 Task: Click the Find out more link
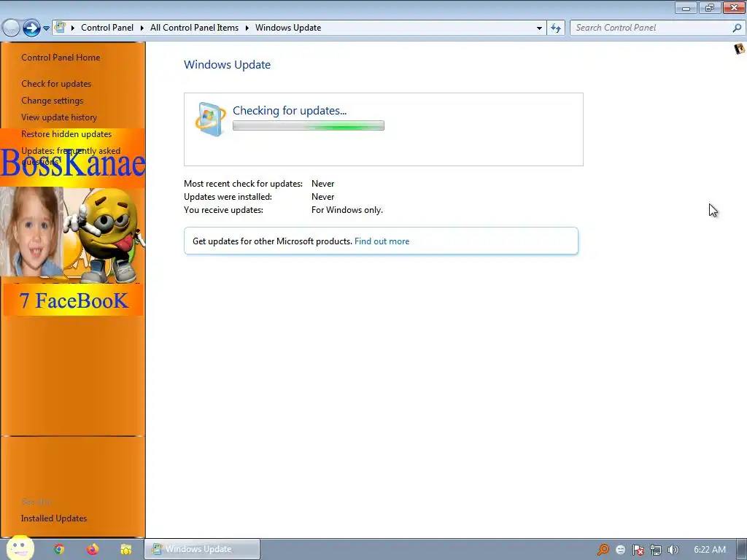(x=382, y=241)
